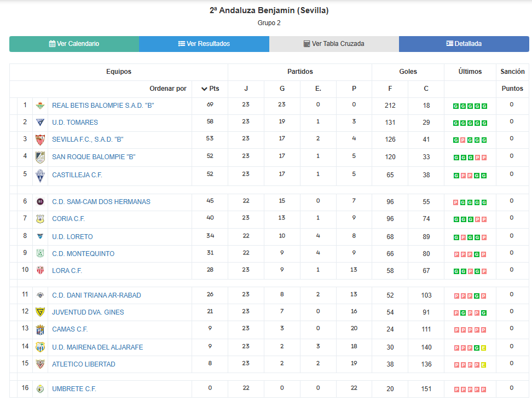Click the Goles group header

click(x=408, y=72)
